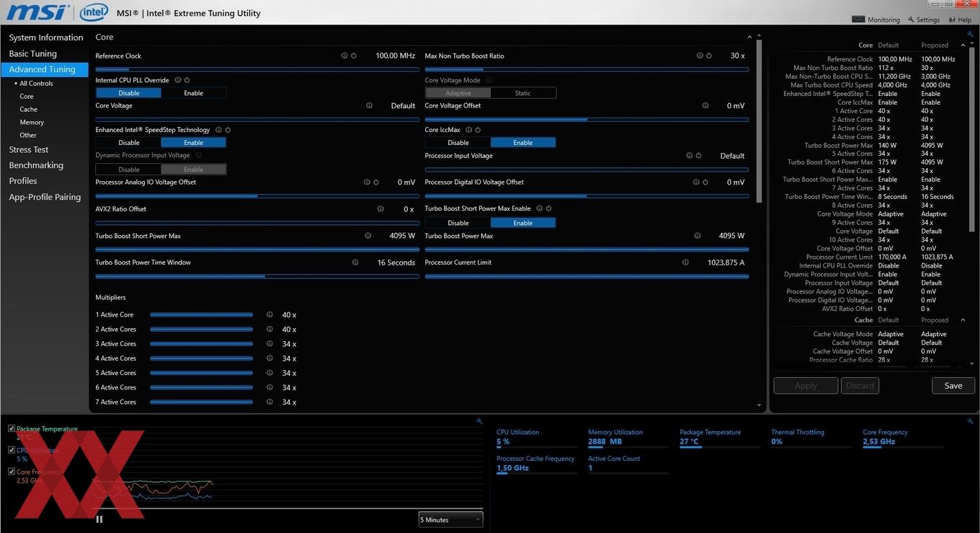This screenshot has width=980, height=533.
Task: Open Basic Tuning page
Action: click(x=32, y=53)
